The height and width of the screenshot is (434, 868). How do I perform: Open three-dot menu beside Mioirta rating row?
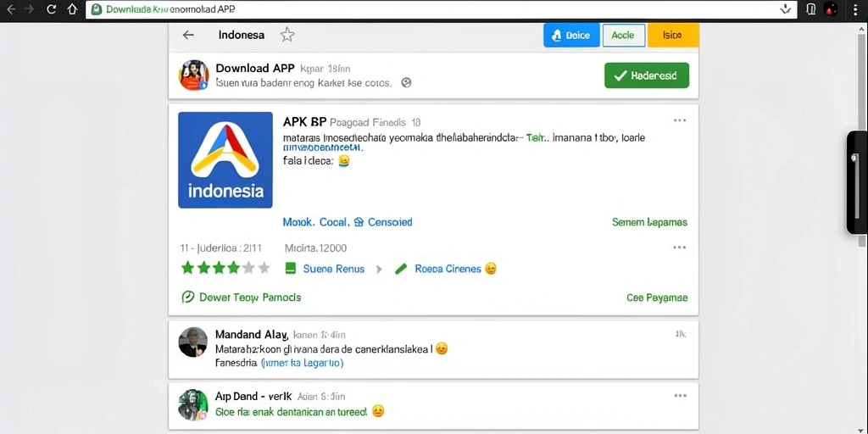click(680, 248)
